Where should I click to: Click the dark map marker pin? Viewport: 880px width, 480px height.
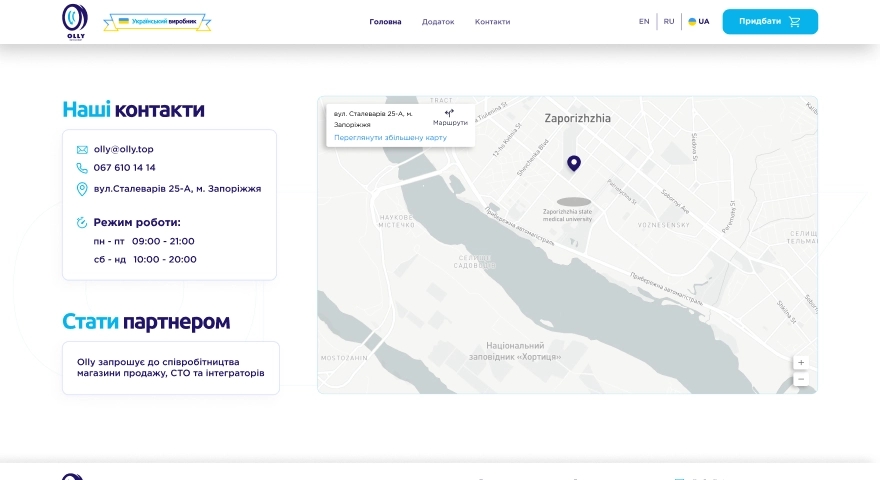pos(574,163)
